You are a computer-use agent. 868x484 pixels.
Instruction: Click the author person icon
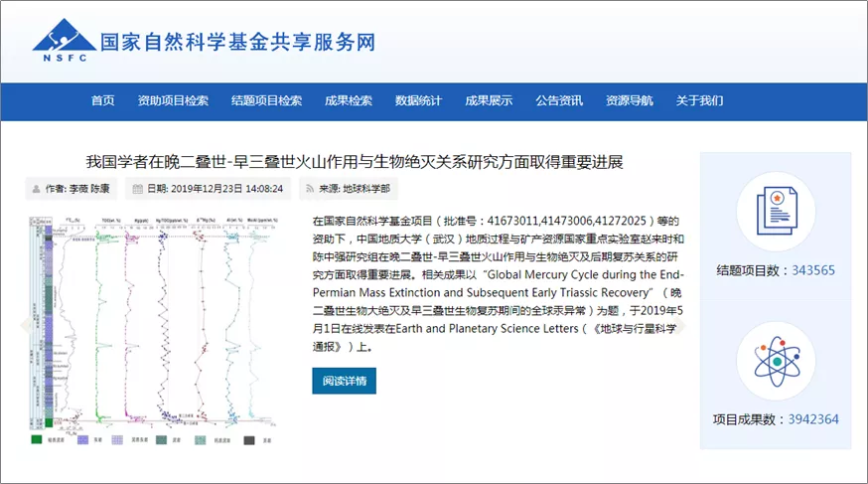(x=37, y=188)
